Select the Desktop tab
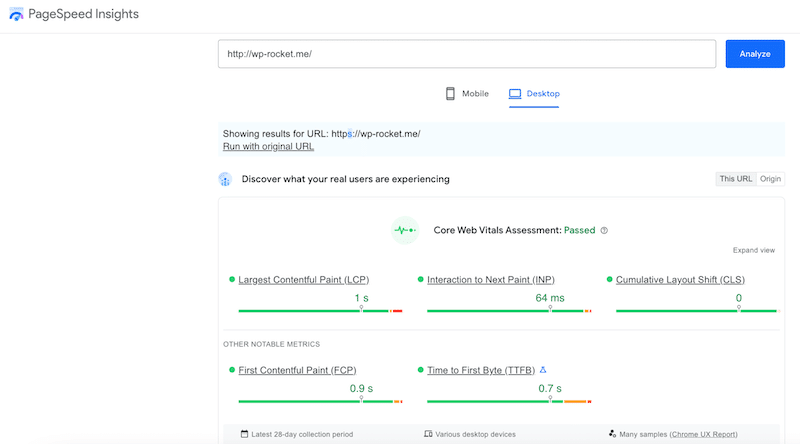This screenshot has width=800, height=444. click(x=534, y=94)
